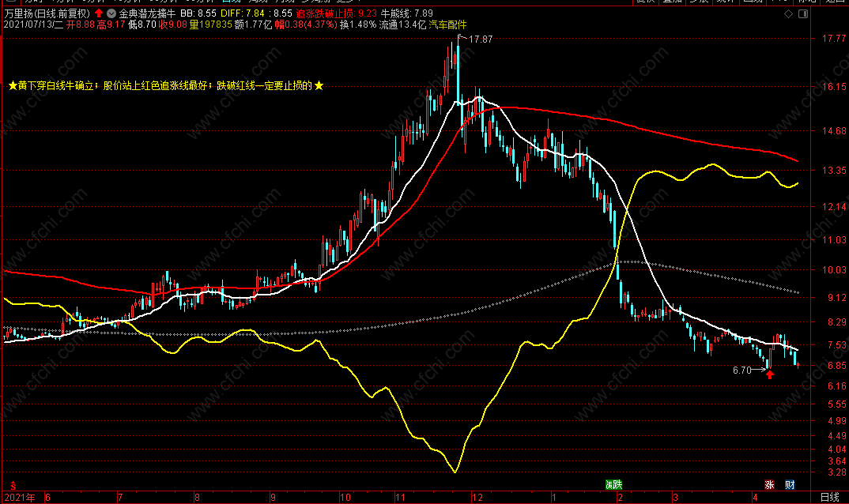Click the yellow DIFF: 7.84 value
The height and width of the screenshot is (504, 849).
[243, 13]
